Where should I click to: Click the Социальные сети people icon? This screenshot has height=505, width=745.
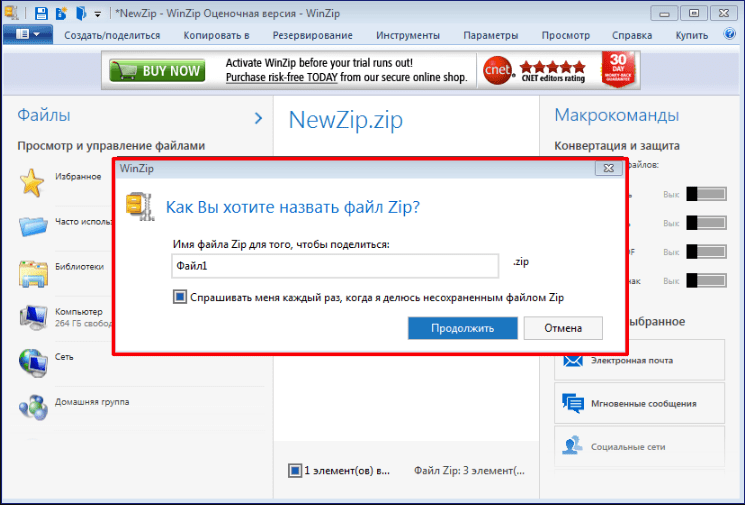[574, 446]
